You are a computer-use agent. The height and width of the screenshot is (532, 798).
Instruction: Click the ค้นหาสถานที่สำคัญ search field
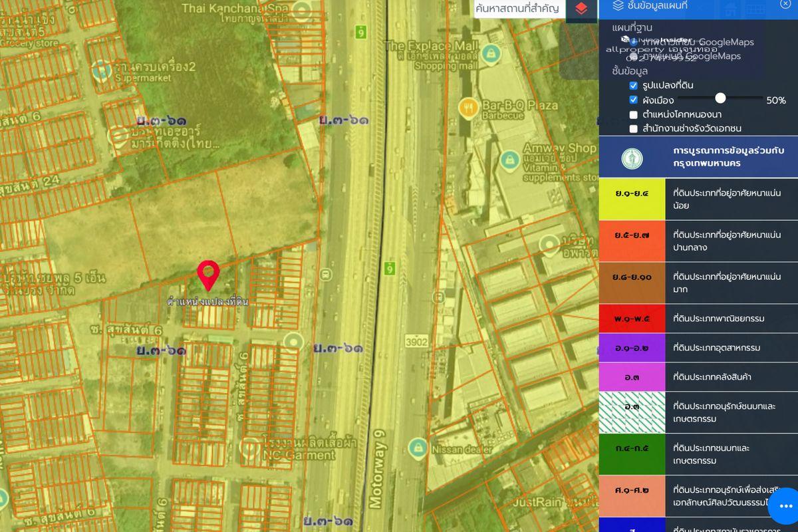pyautogui.click(x=517, y=9)
